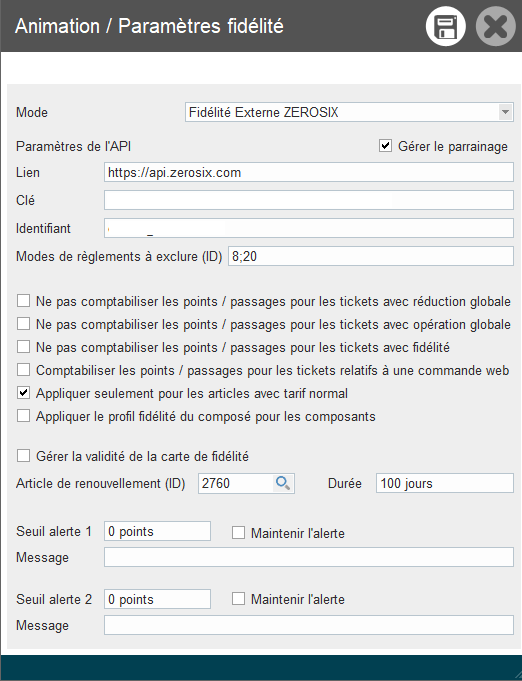This screenshot has height=681, width=522.
Task: Uncheck Appliquer seulement pour tarif normal
Action: (23, 393)
